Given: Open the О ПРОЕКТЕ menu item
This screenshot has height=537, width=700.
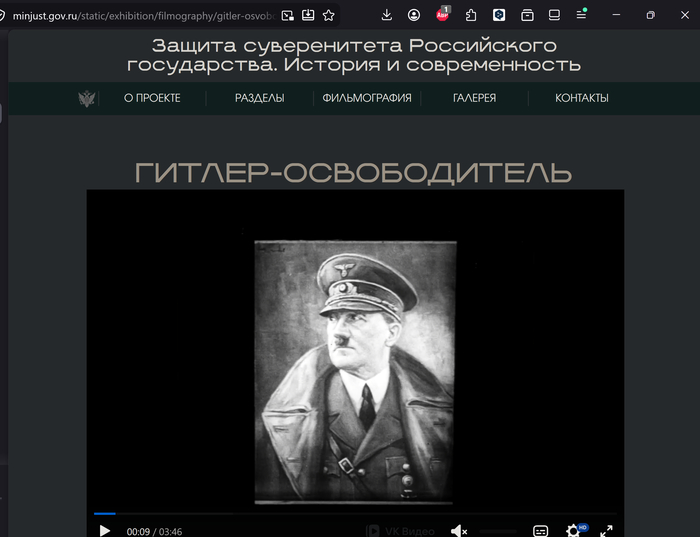Looking at the screenshot, I should [152, 98].
